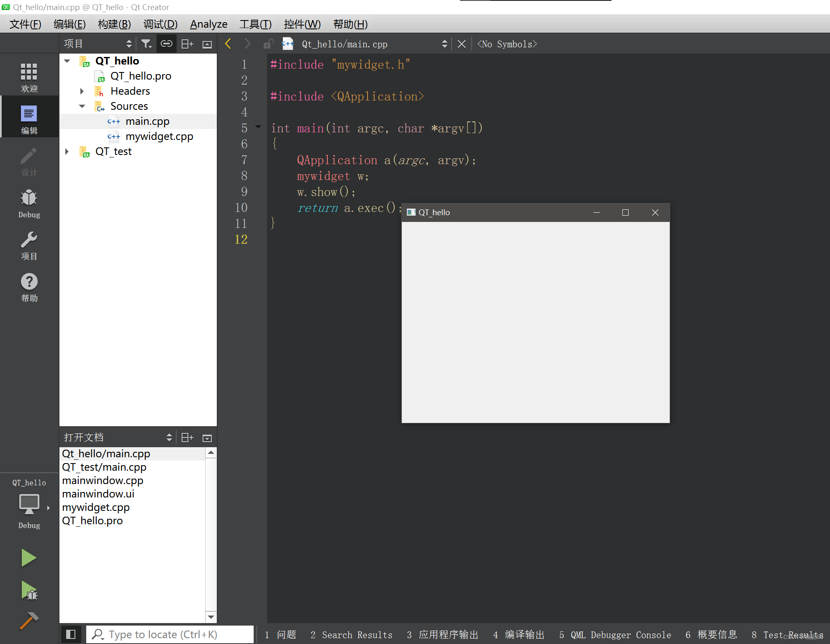Viewport: 830px width, 644px height.
Task: Open the 编辑(E) menu
Action: click(x=70, y=24)
